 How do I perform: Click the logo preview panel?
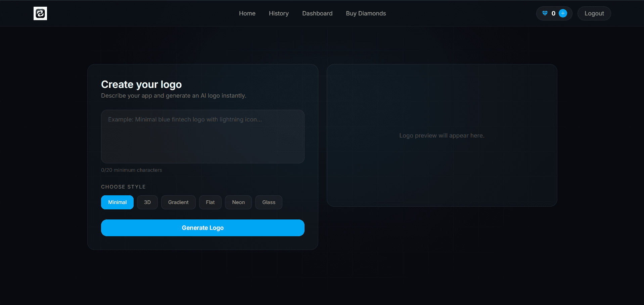tap(442, 135)
